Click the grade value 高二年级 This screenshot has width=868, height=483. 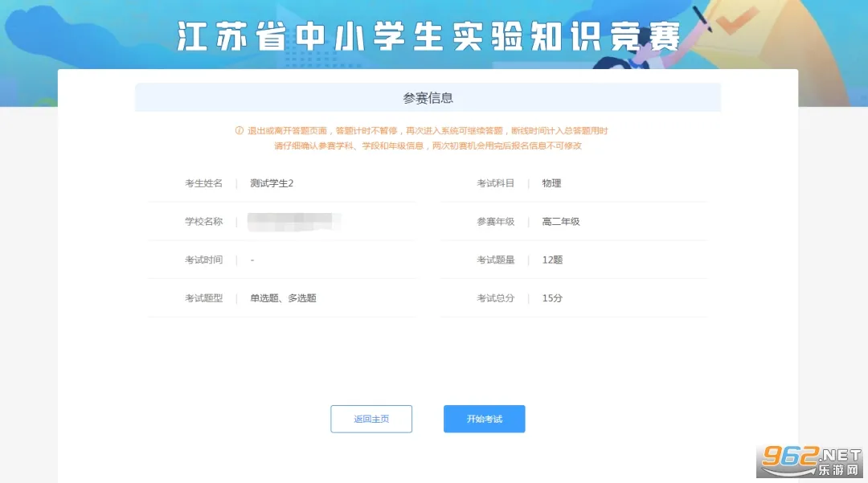[x=561, y=221]
